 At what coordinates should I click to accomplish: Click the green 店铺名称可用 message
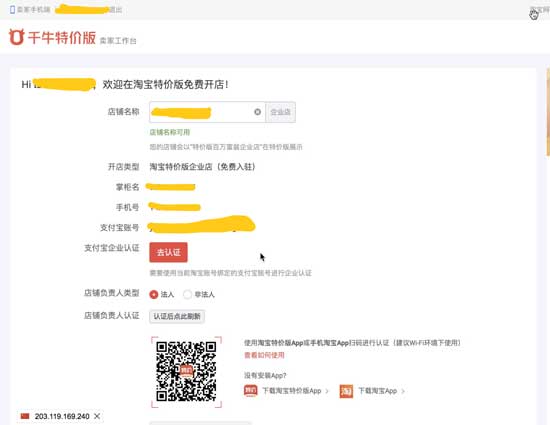tap(170, 132)
